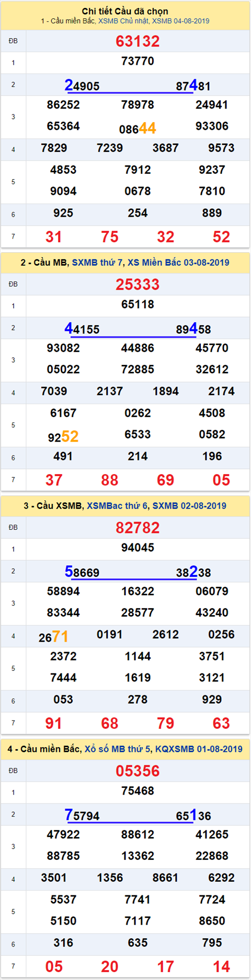The height and width of the screenshot is (980, 251).
Task: Select sixth prize number 635
Action: click(x=138, y=943)
